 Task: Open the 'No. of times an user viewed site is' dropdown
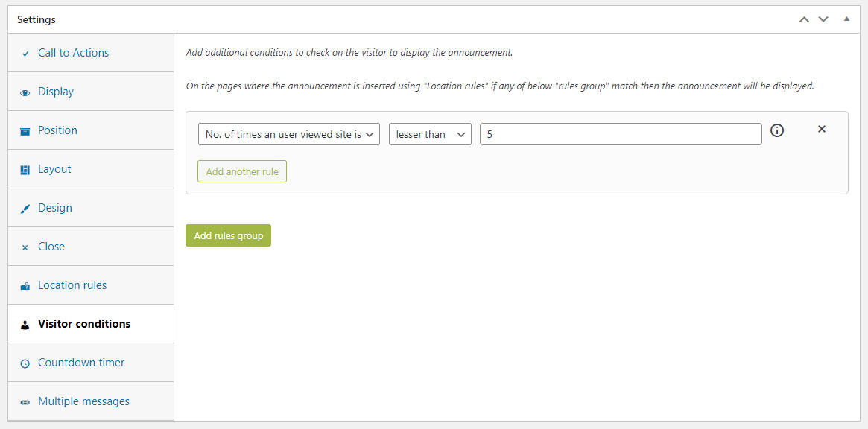[288, 134]
